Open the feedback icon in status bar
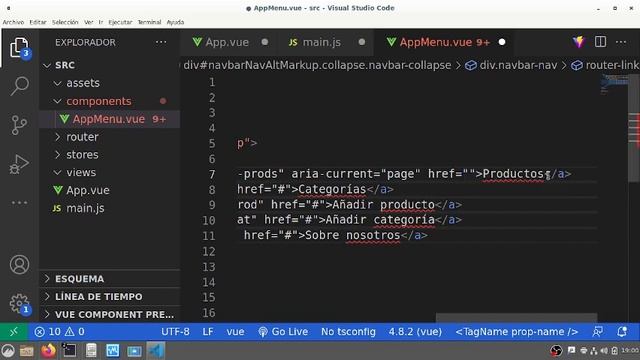The width and height of the screenshot is (640, 360). 598,331
